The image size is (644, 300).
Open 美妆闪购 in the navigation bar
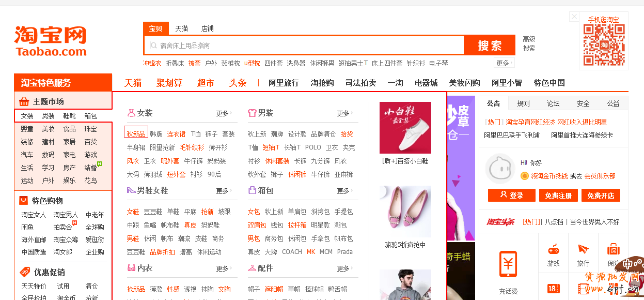(464, 83)
